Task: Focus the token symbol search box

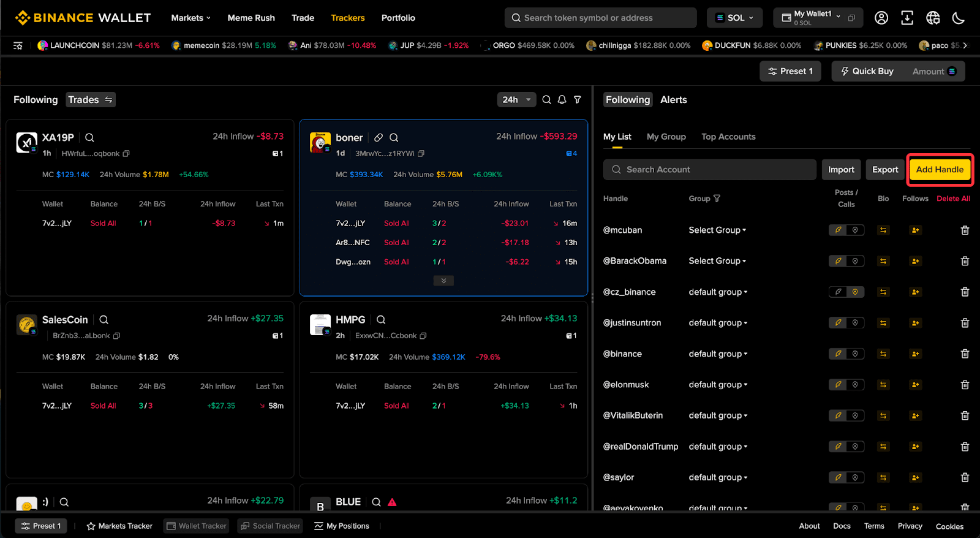Action: pyautogui.click(x=600, y=18)
